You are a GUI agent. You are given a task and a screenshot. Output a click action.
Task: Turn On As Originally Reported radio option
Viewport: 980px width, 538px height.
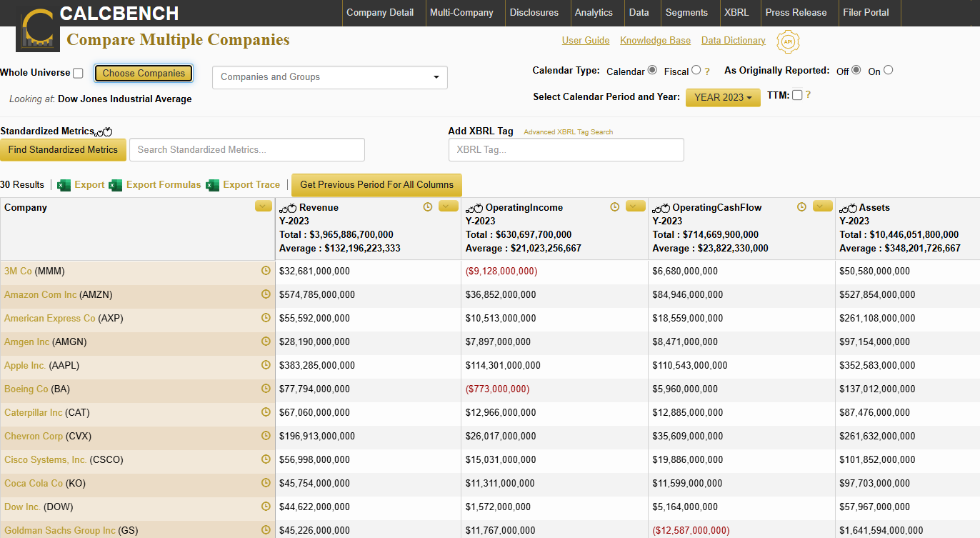[x=888, y=70]
